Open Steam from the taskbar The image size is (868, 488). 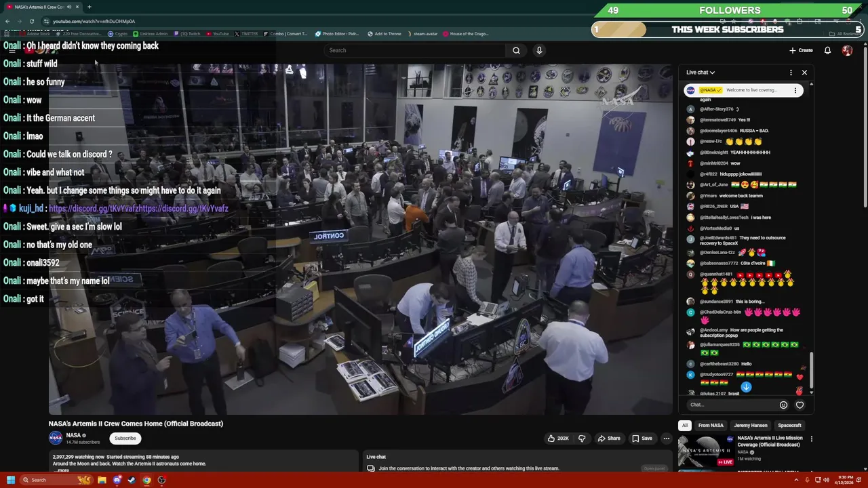(132, 480)
